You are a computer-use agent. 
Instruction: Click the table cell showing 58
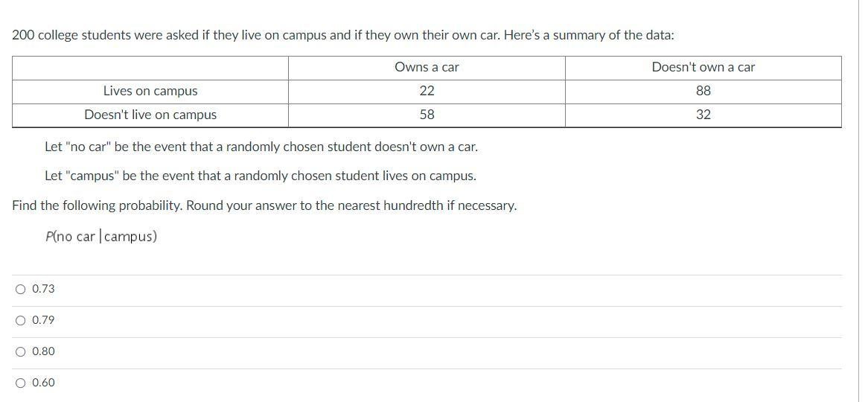point(427,115)
